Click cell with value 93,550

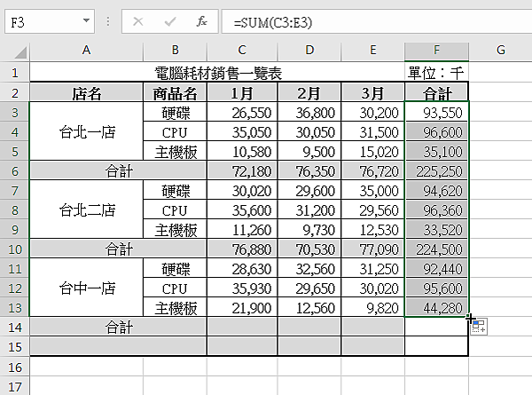click(436, 112)
